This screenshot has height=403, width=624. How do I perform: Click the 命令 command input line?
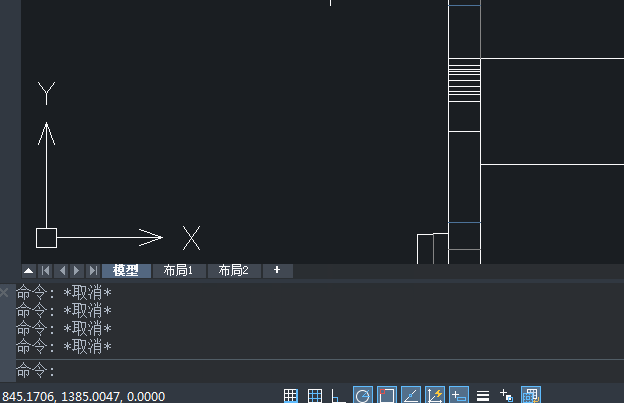point(300,371)
